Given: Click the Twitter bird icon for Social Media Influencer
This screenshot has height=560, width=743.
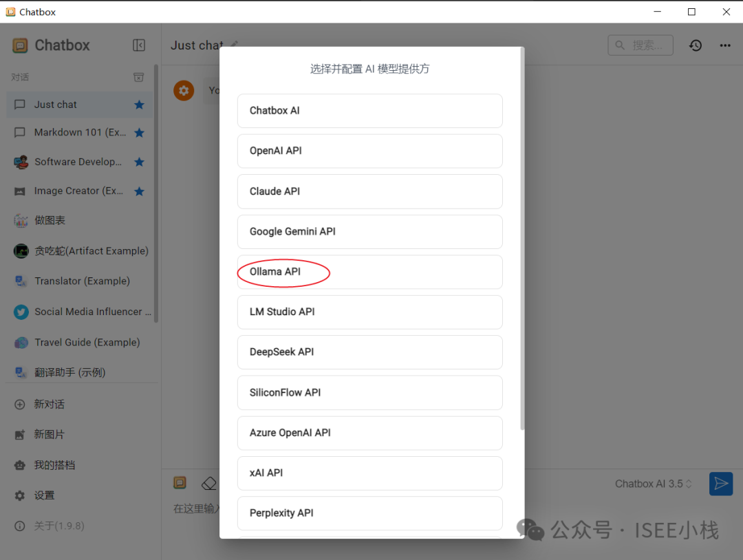Looking at the screenshot, I should [21, 312].
